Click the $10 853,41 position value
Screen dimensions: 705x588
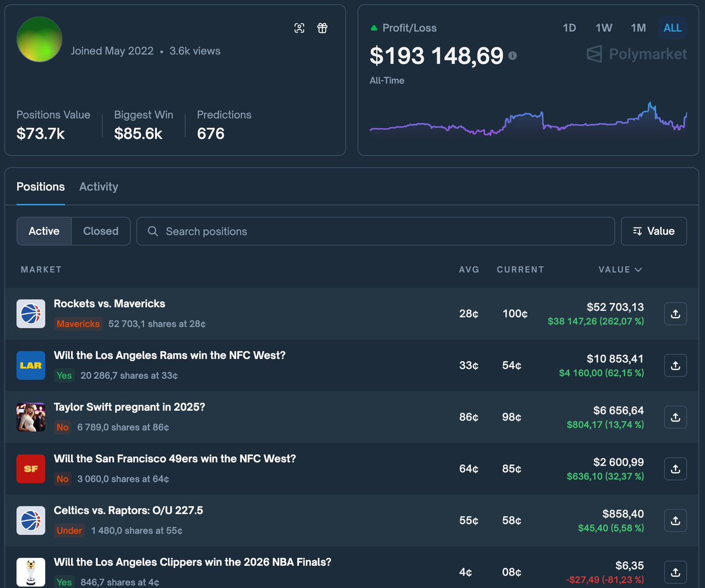(x=615, y=358)
